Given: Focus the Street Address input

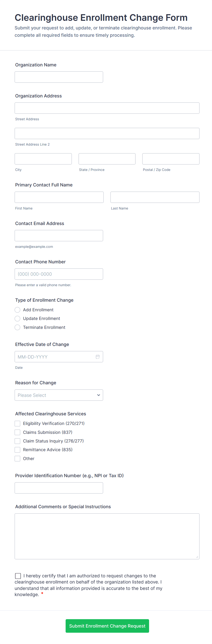Looking at the screenshot, I should (107, 108).
